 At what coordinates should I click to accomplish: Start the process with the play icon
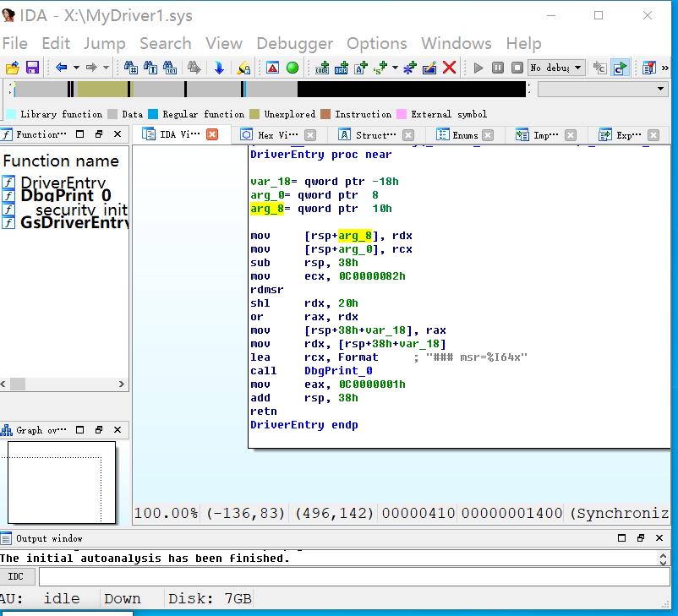pyautogui.click(x=478, y=68)
